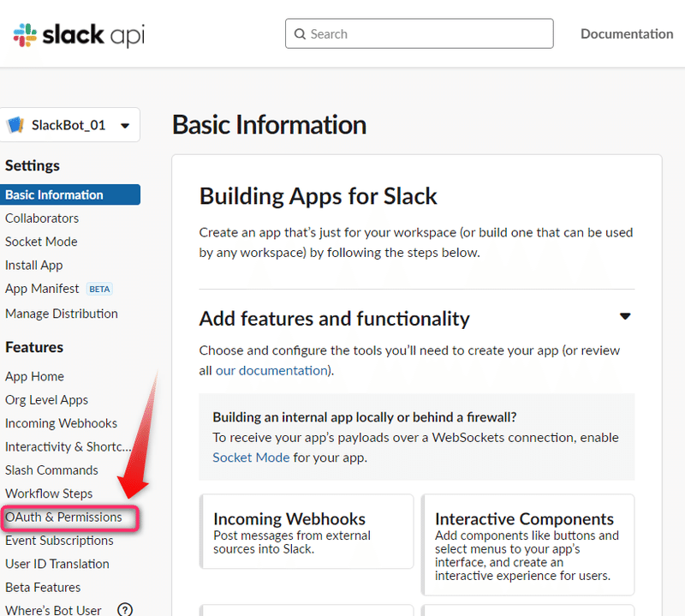The image size is (685, 616).
Task: Open the Interactive Components feature card
Action: tap(528, 545)
